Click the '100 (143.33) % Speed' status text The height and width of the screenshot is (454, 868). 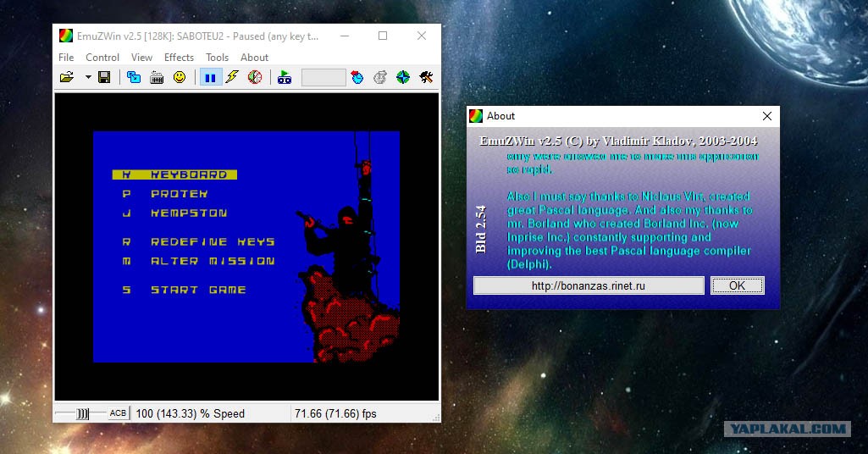[x=190, y=413]
